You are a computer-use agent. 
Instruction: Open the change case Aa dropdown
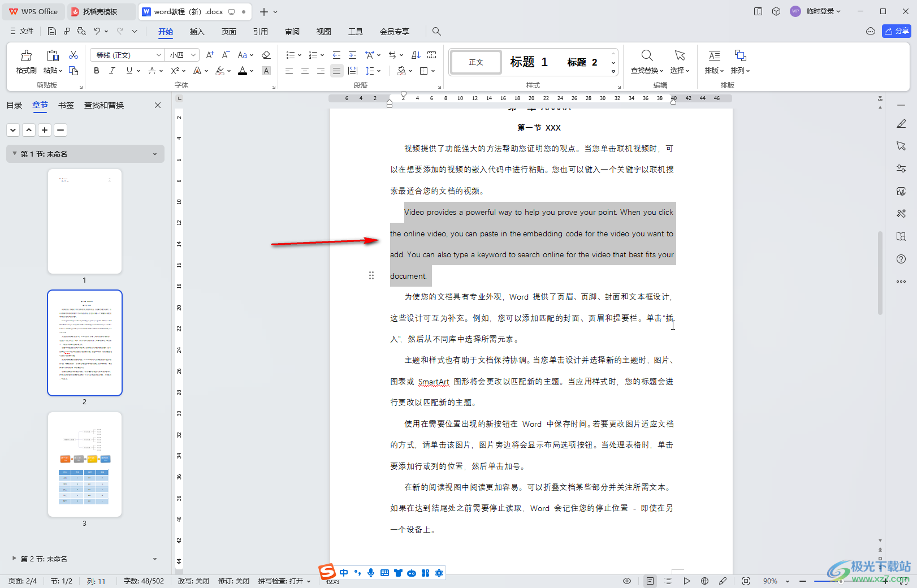click(245, 55)
